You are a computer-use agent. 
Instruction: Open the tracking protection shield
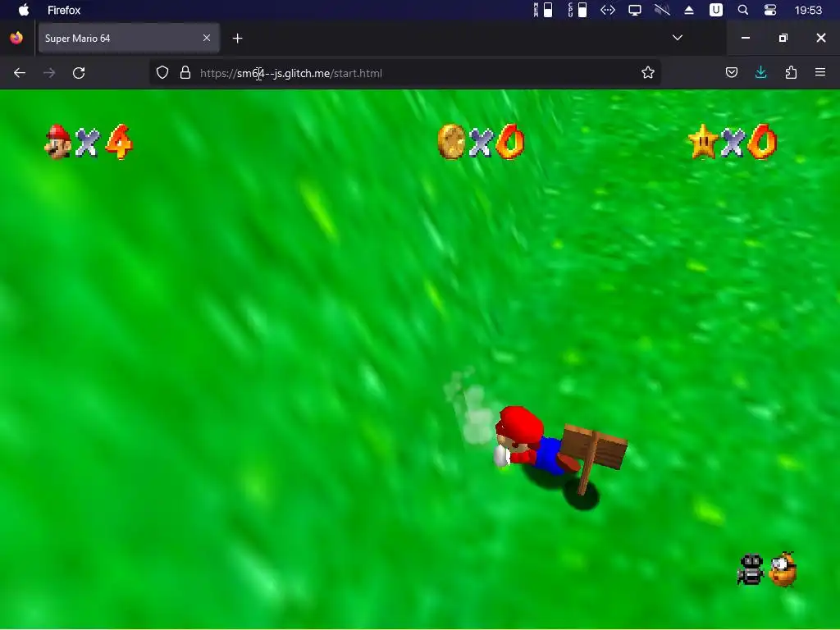(x=162, y=73)
